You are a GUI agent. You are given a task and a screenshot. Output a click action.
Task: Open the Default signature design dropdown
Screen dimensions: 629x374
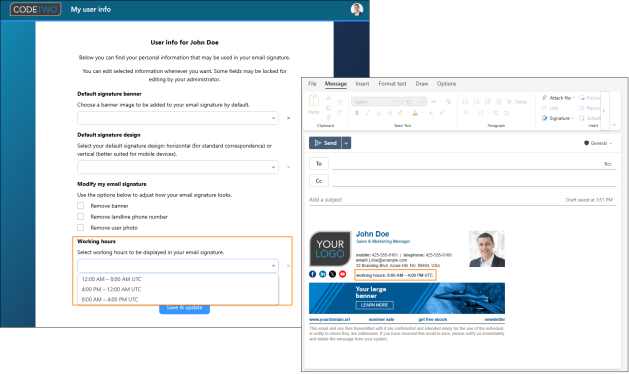[178, 167]
